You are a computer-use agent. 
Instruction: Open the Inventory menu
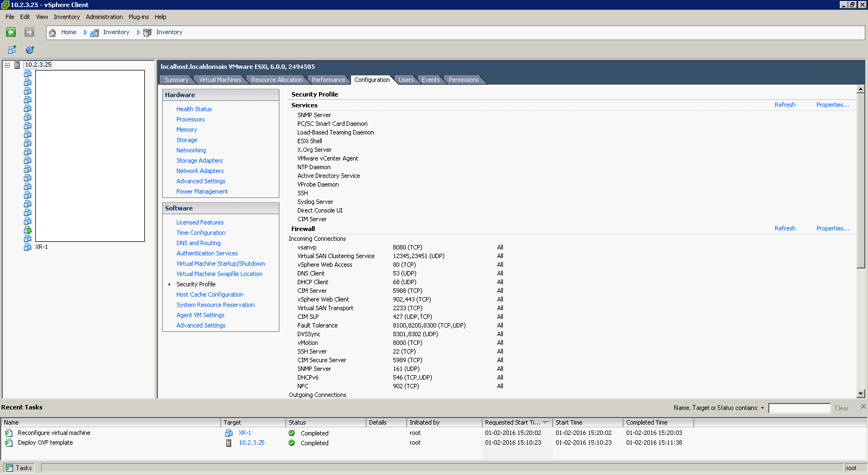67,17
